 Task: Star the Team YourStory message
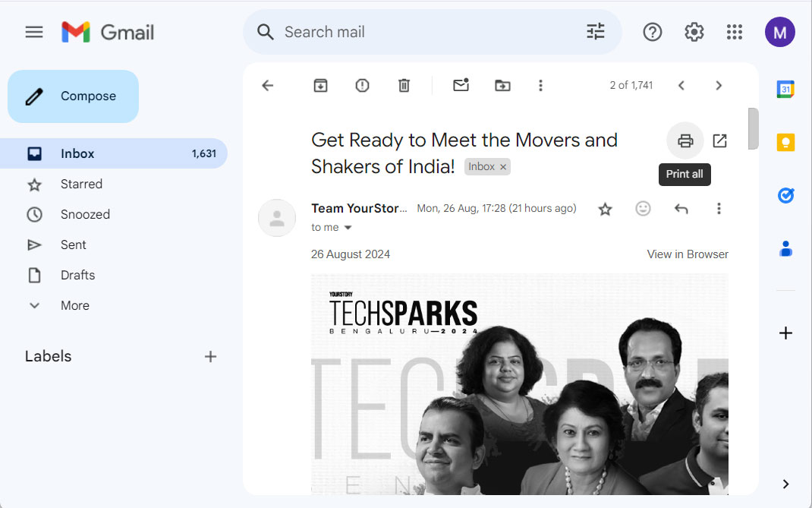(x=605, y=209)
